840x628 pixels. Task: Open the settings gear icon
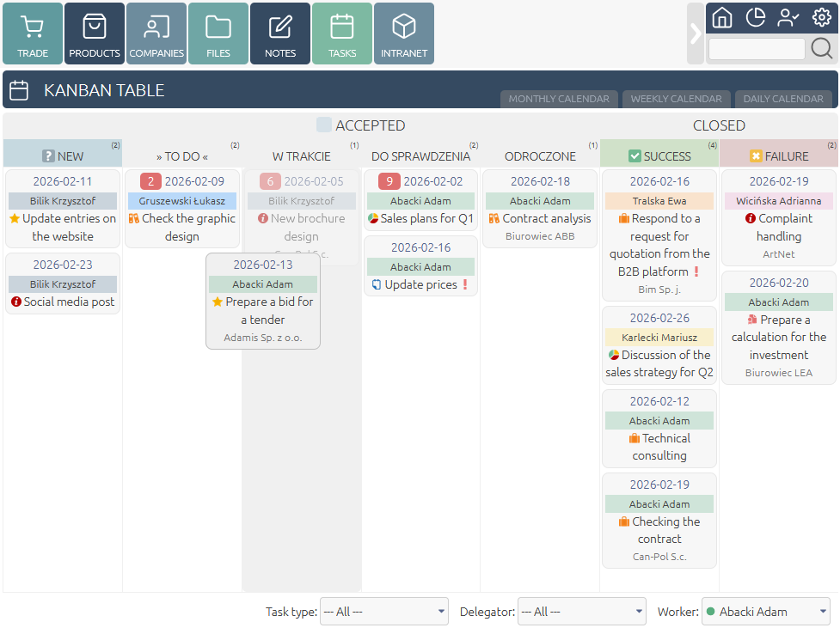[822, 18]
